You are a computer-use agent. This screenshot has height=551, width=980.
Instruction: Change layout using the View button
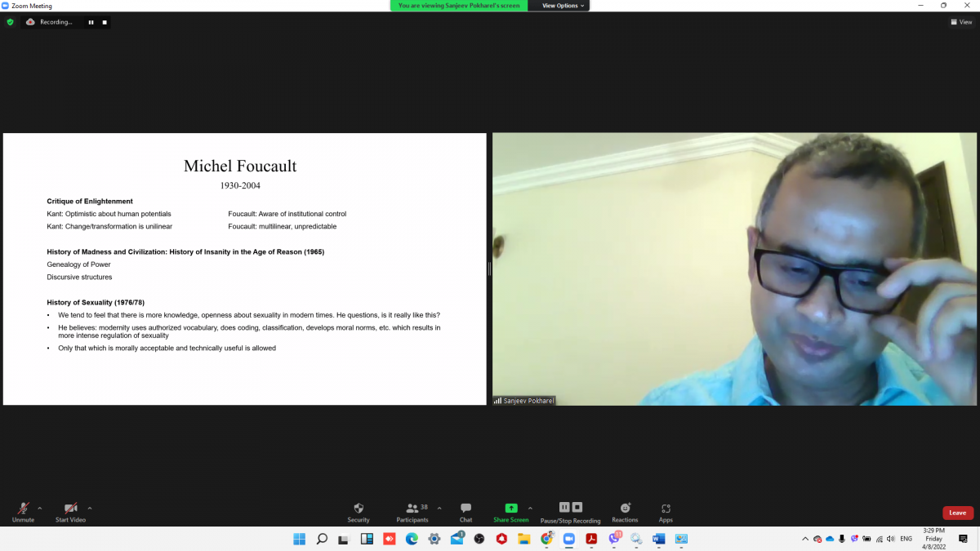coord(962,22)
